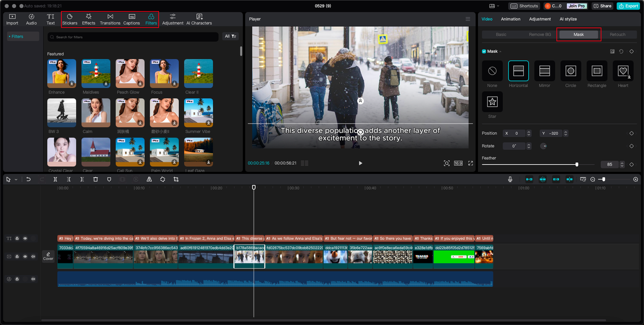Collapse the Mask section arrow
This screenshot has height=325, width=644.
point(501,51)
